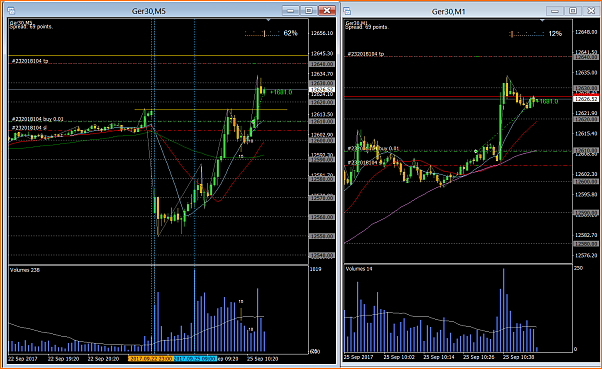This screenshot has height=369, width=602.
Task: Click the 12645.30 price label in M5
Action: [322, 53]
